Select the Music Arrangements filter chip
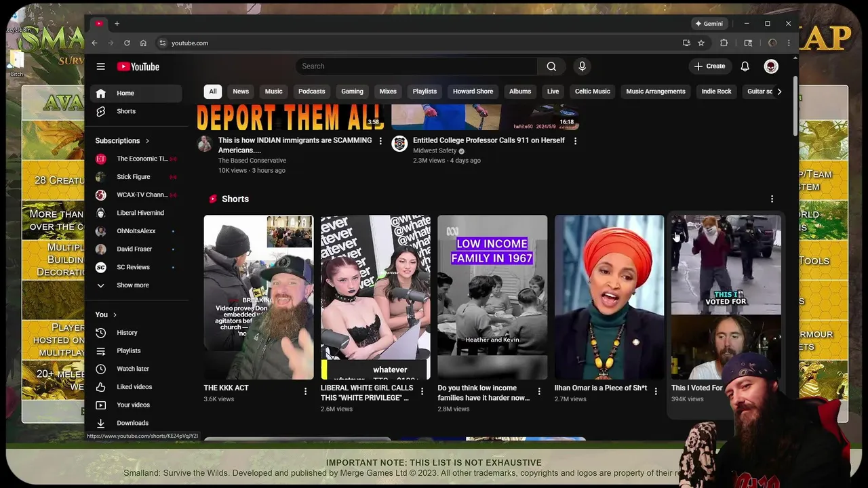 [x=656, y=91]
